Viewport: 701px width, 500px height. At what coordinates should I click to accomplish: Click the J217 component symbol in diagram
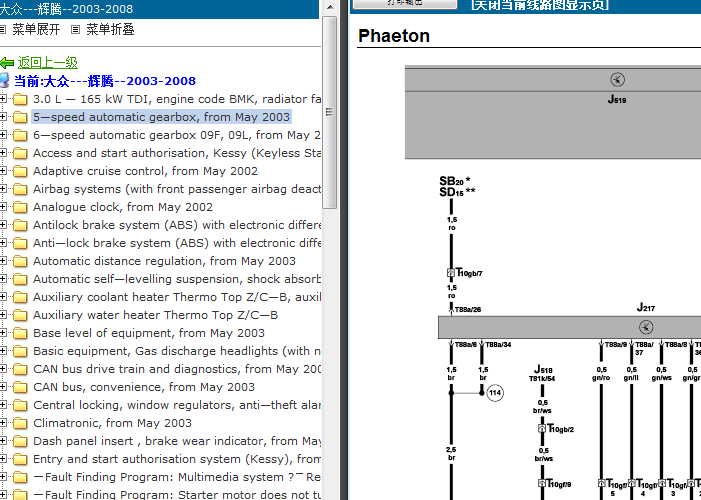(x=646, y=327)
